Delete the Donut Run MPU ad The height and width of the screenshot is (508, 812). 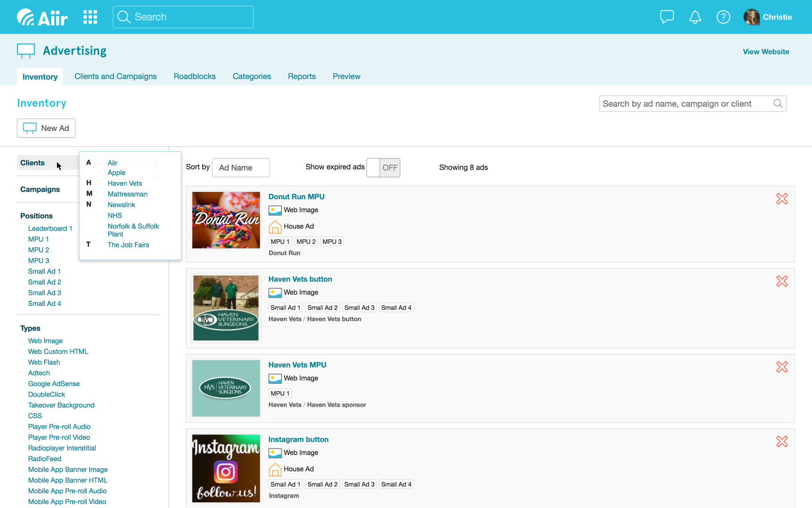click(x=782, y=199)
